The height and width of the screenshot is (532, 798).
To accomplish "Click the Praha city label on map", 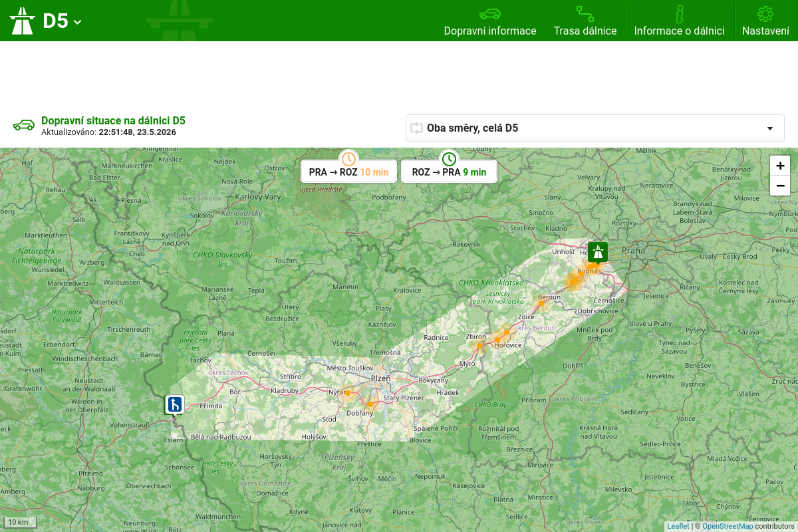I will 634,251.
